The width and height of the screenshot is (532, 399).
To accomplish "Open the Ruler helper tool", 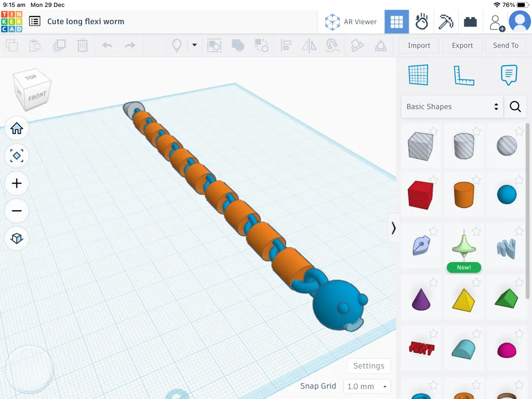I will point(463,75).
